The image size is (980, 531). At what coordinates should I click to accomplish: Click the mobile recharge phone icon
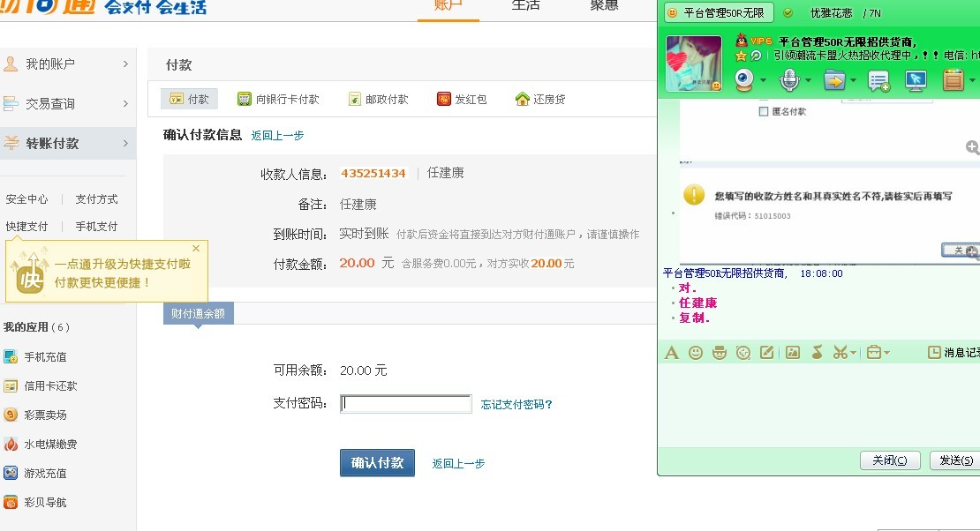point(11,356)
